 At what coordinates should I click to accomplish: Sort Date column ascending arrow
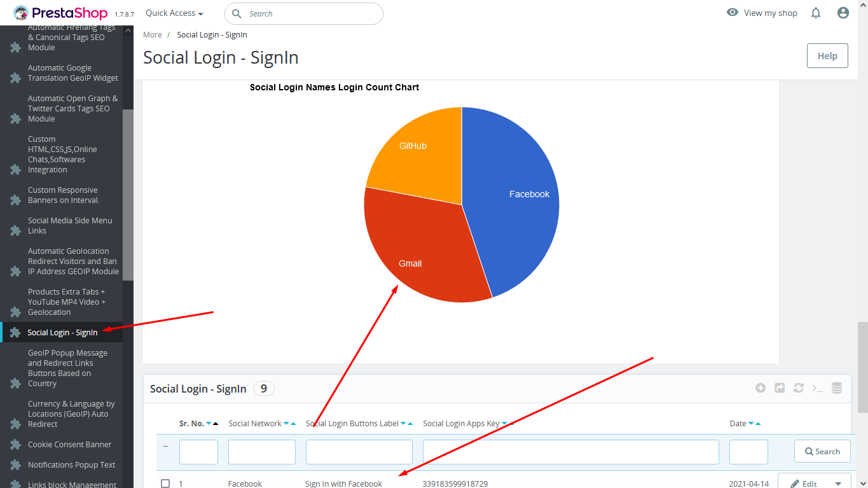[x=758, y=424]
